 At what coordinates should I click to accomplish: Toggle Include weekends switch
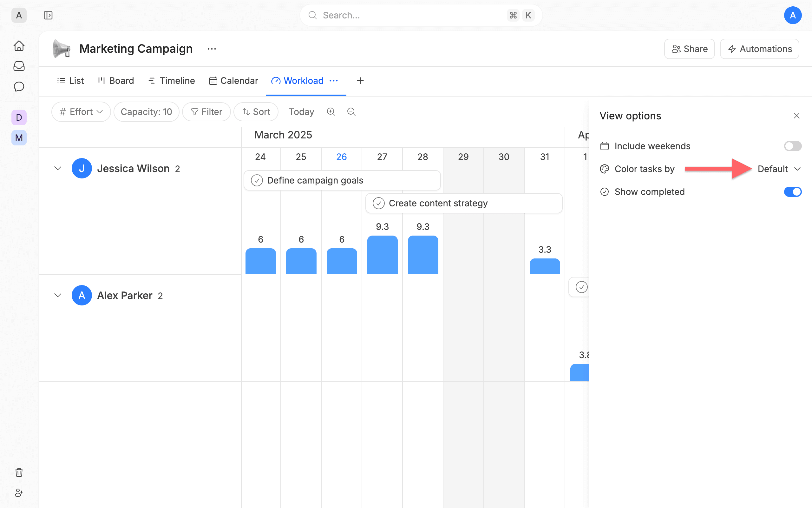(x=793, y=146)
